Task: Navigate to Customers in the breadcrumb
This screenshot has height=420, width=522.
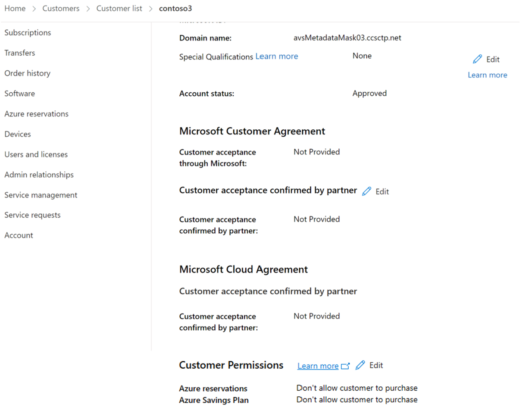Action: (x=61, y=9)
